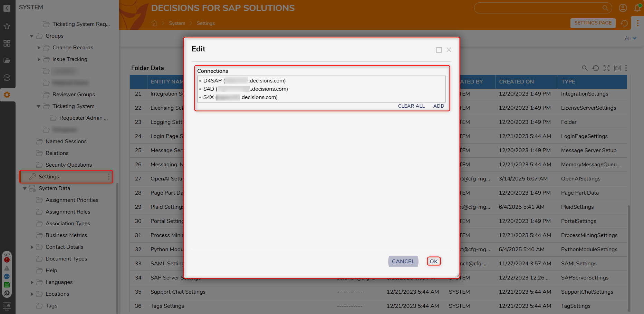Click OK in the Edit dialog
Image resolution: width=644 pixels, height=314 pixels.
(x=434, y=261)
